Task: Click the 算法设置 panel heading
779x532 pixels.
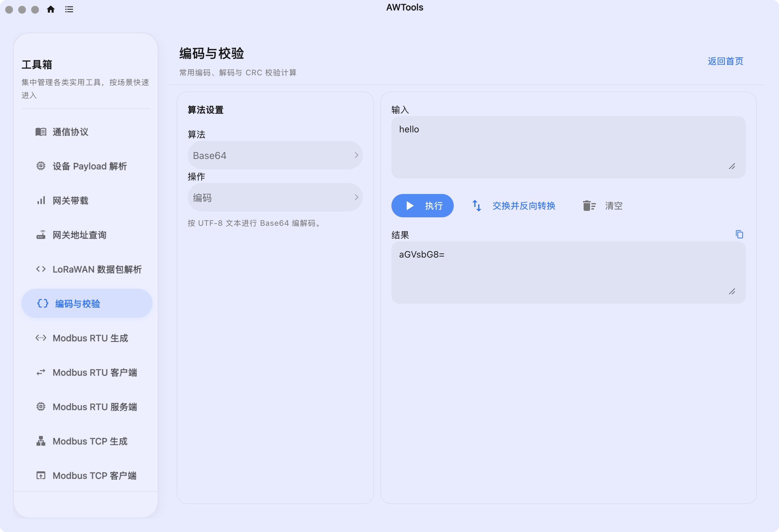Action: [205, 110]
